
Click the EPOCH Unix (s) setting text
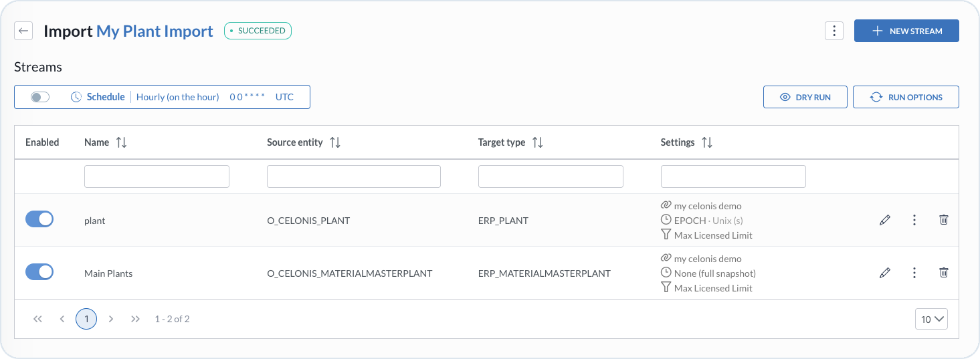tap(708, 221)
